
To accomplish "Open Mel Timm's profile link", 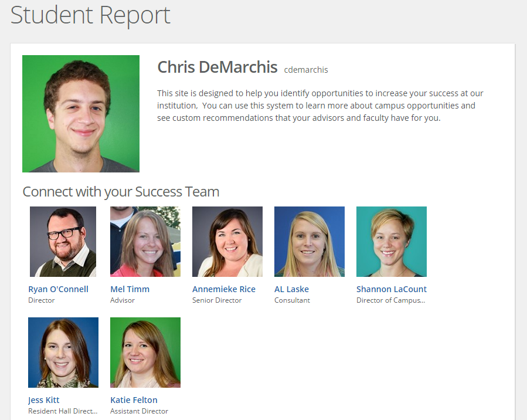I will (x=130, y=289).
